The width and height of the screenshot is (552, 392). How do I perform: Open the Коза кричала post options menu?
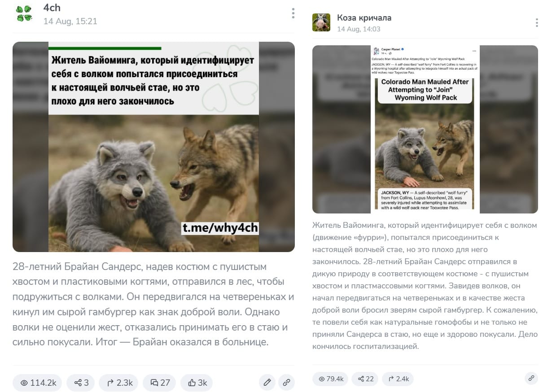(537, 23)
